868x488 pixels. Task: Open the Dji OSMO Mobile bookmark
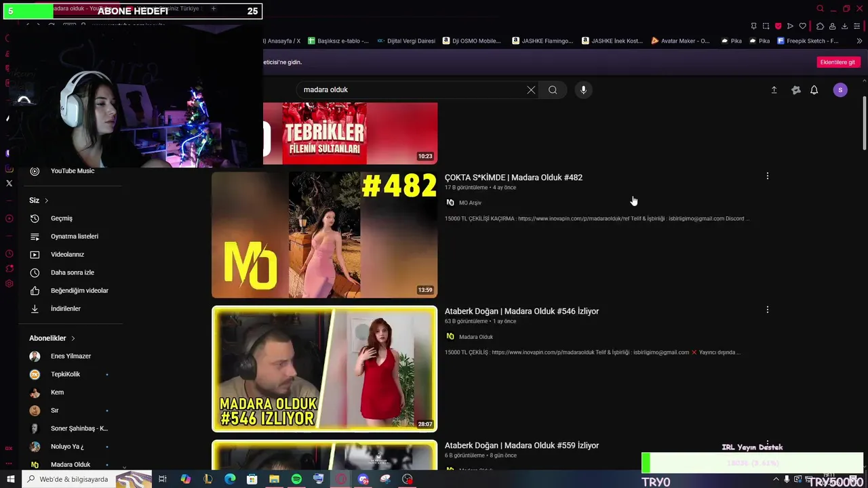click(x=472, y=41)
